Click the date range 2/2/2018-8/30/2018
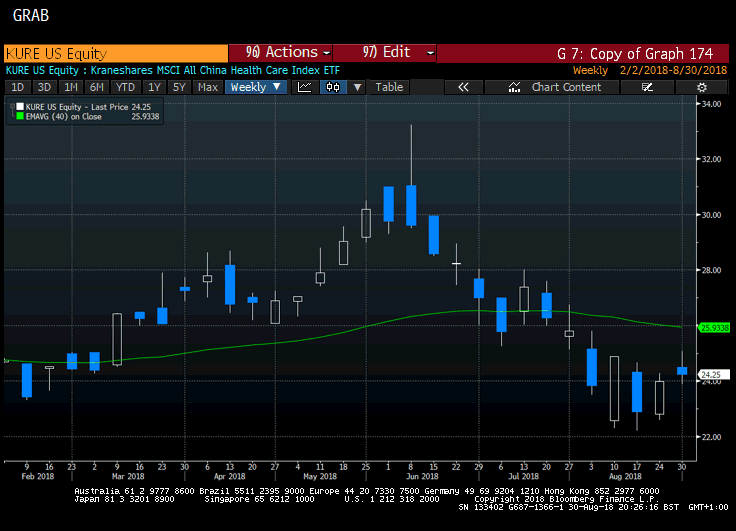 [673, 70]
